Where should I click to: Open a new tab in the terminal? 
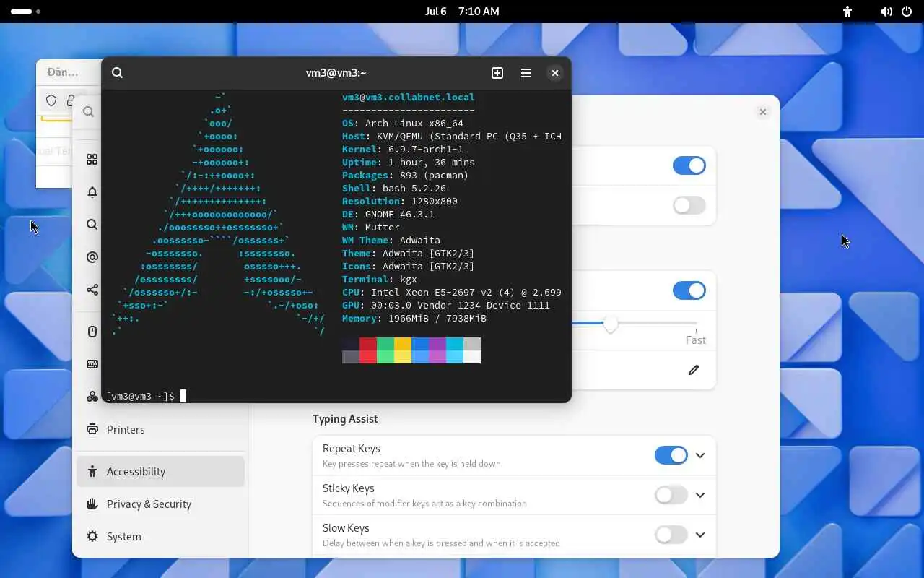coord(497,73)
